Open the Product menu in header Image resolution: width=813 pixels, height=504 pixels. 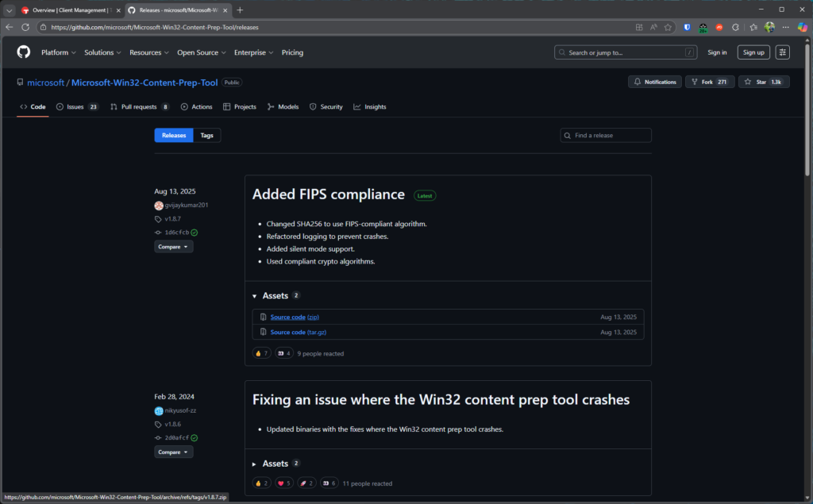coord(59,52)
